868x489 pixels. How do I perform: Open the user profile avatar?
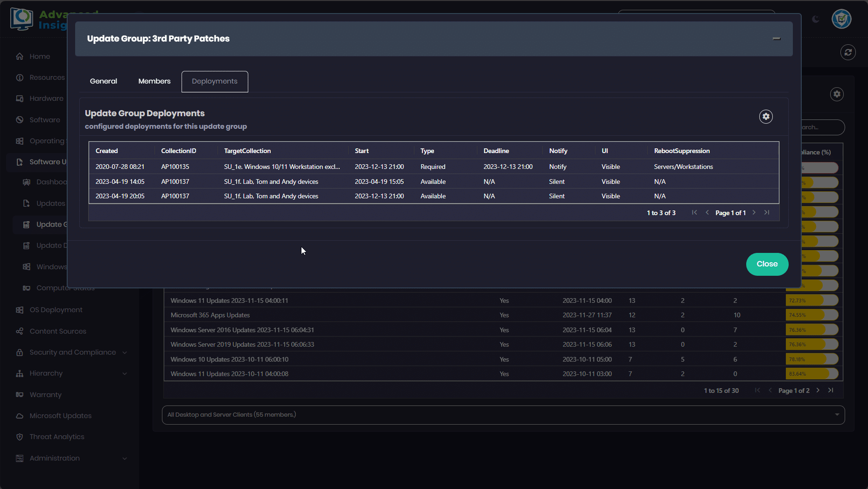841,19
